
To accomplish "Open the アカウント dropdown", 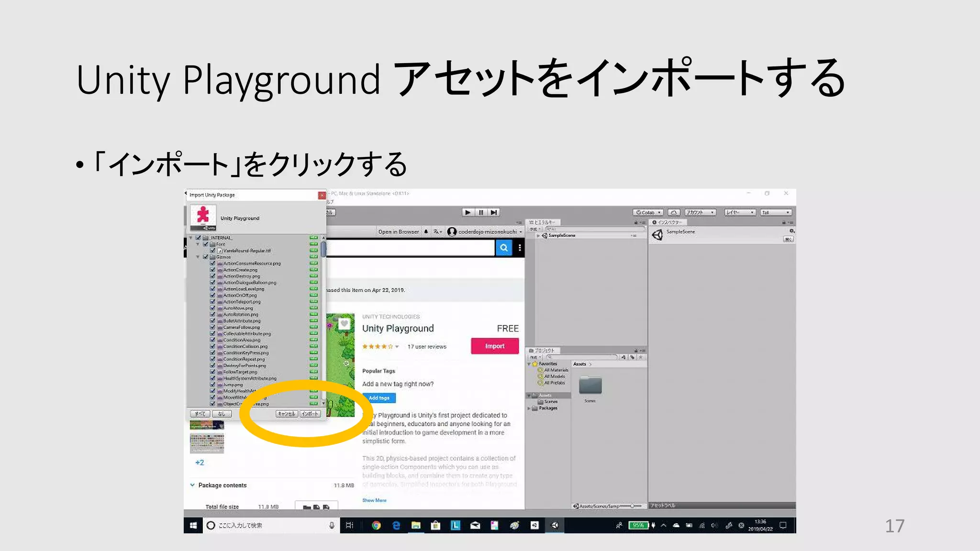I will point(700,212).
